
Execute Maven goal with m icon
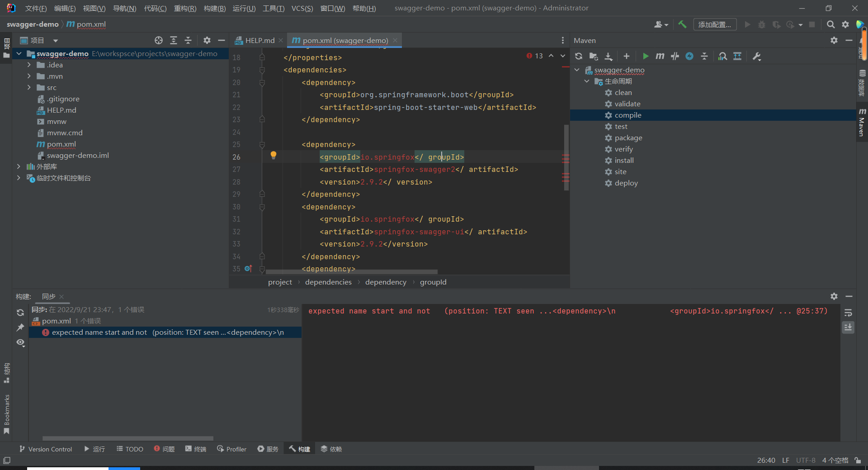(x=660, y=56)
